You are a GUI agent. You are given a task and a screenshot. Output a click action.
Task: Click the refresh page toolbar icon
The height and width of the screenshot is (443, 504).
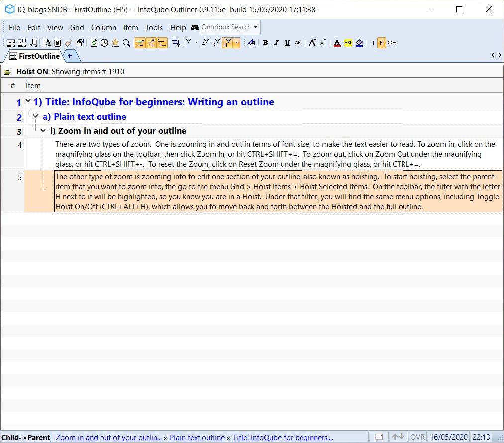(94, 43)
